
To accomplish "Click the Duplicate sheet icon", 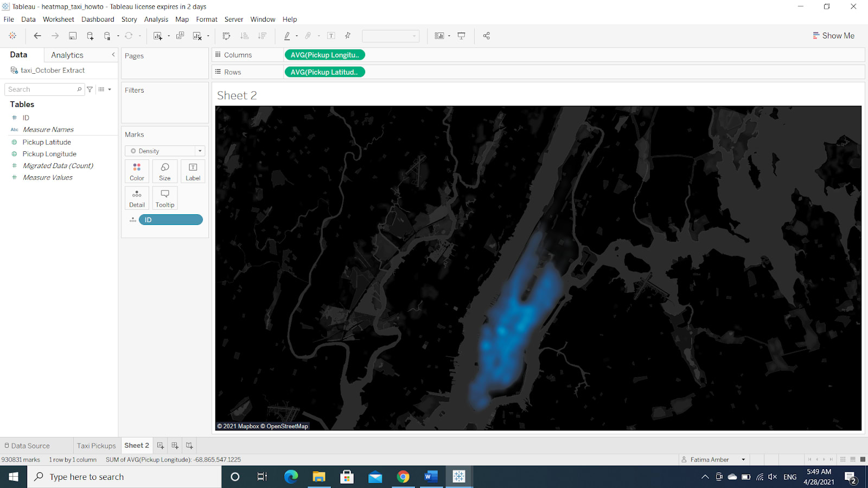I will coord(180,36).
